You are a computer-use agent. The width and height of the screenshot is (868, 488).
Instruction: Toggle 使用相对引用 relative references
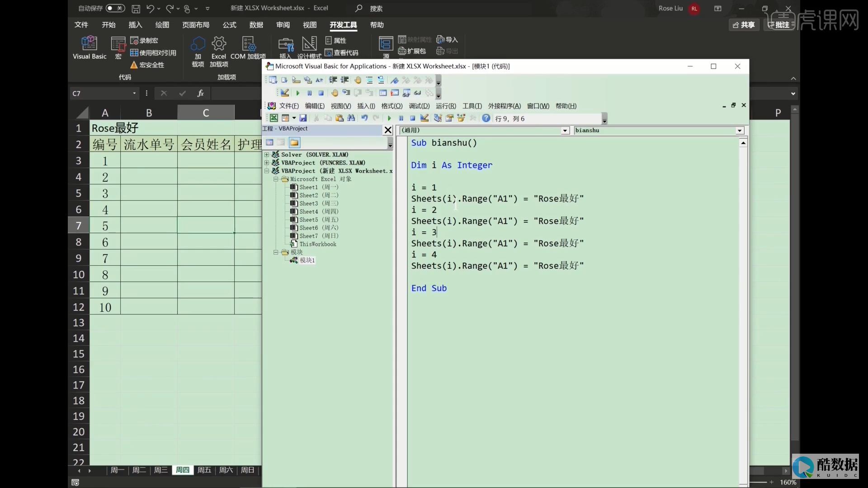coord(153,53)
